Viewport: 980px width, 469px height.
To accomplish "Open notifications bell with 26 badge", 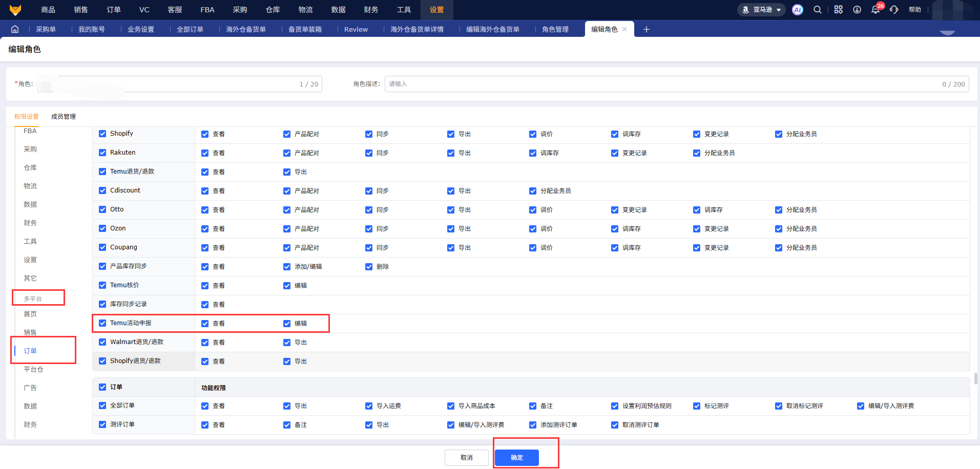I will coord(875,10).
